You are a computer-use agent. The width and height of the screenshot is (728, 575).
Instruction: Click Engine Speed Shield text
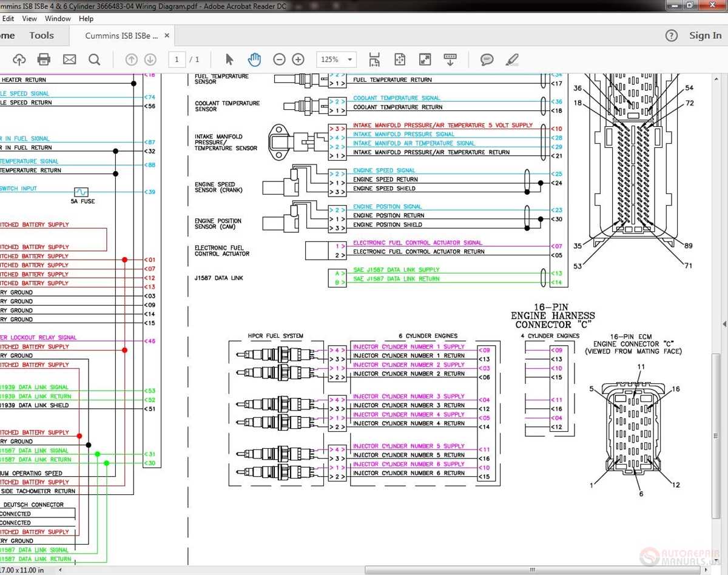384,189
